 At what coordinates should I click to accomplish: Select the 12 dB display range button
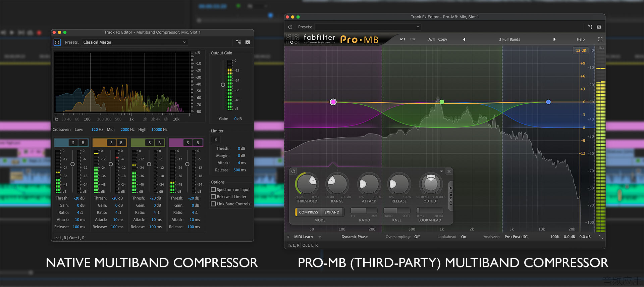[x=581, y=50]
